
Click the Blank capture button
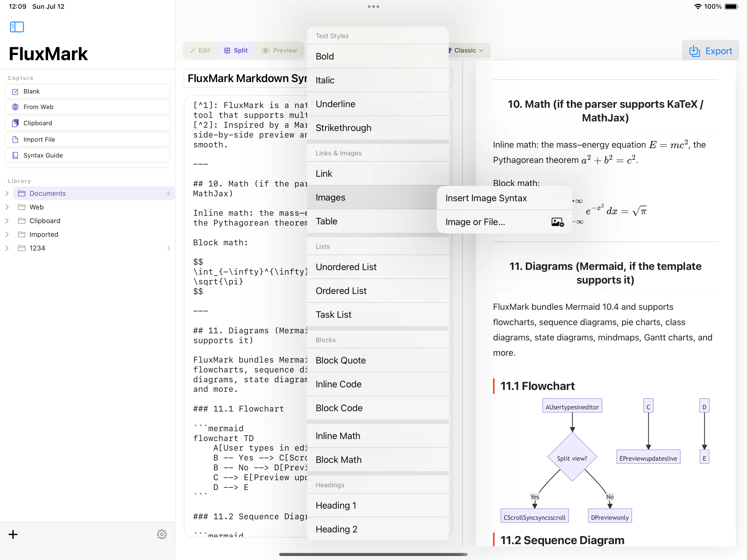pos(87,92)
